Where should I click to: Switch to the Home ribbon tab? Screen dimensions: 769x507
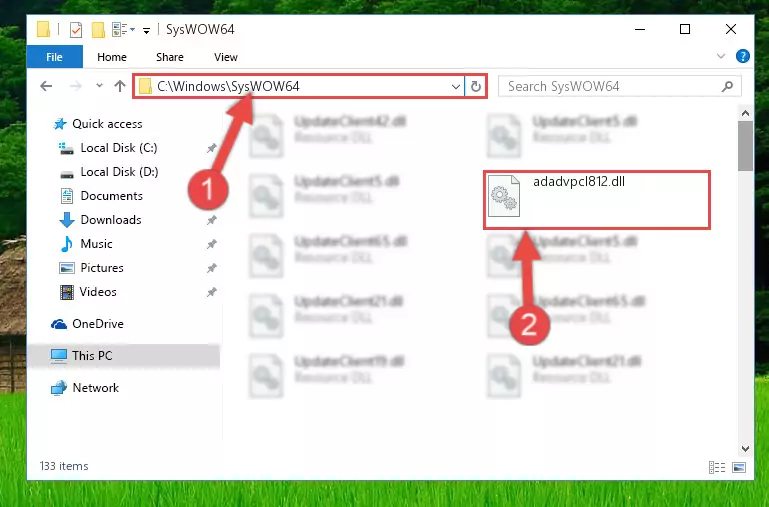(112, 57)
